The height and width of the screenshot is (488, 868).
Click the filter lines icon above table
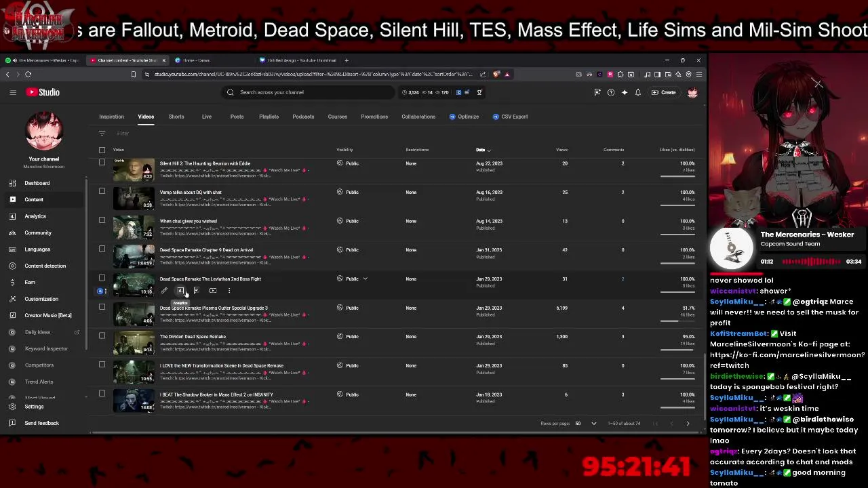click(102, 134)
